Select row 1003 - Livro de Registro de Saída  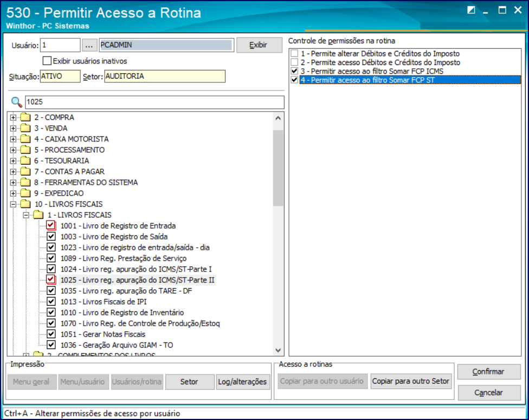point(114,236)
